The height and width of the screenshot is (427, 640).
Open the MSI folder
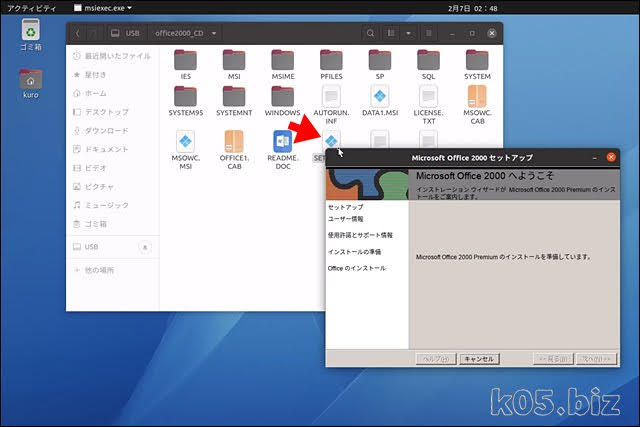(234, 64)
